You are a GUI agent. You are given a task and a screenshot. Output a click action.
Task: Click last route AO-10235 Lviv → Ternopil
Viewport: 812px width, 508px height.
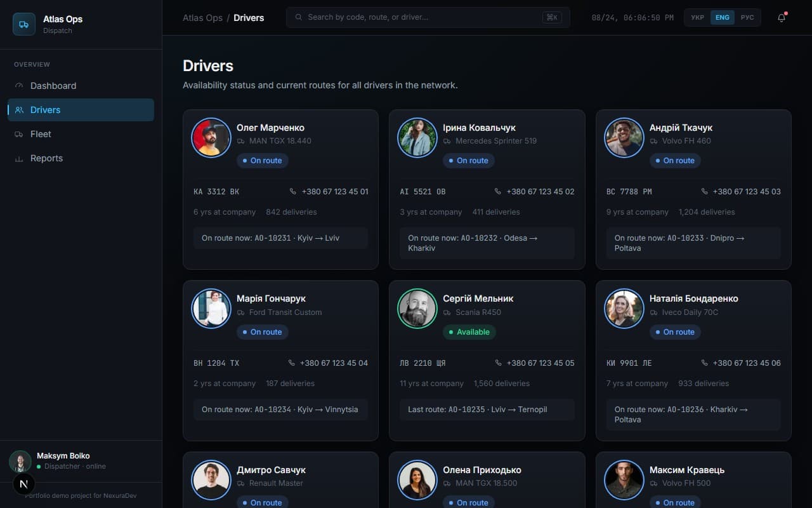coord(487,410)
